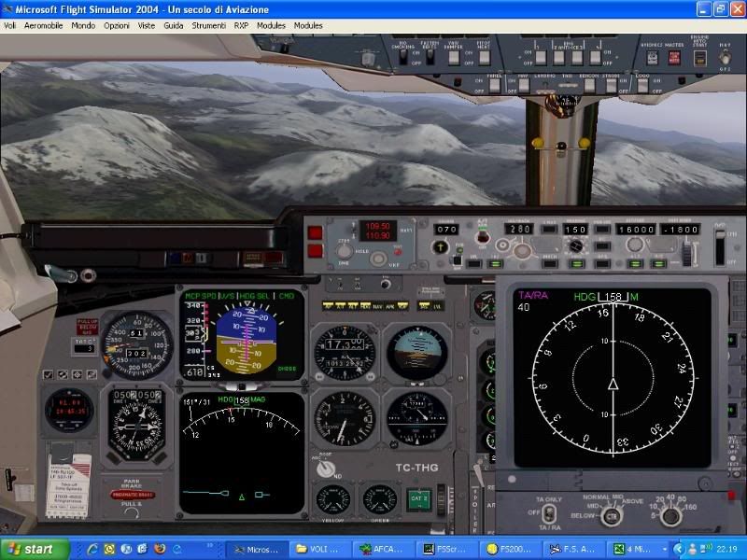747x560 pixels.
Task: Toggle the Fasten Belts switch
Action: (x=430, y=57)
